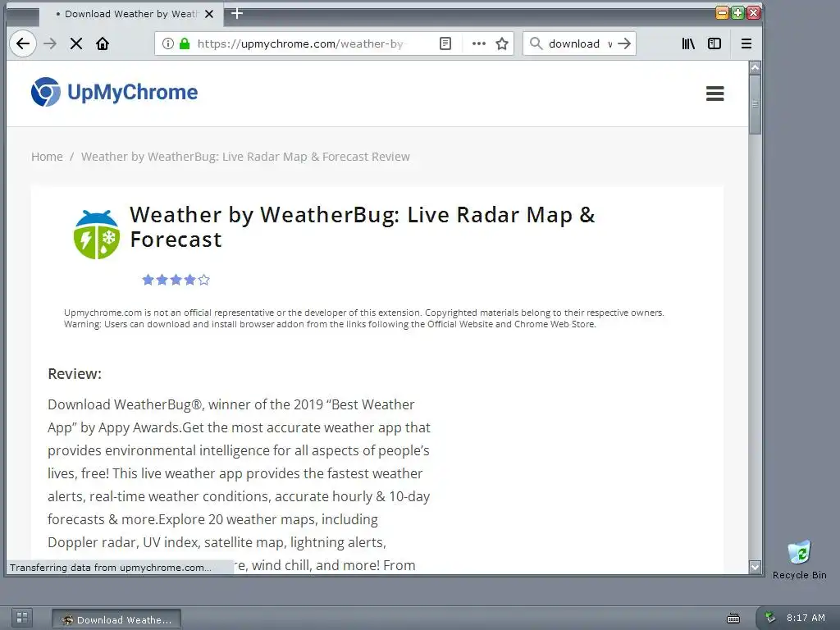This screenshot has width=840, height=630.
Task: Toggle reader view for this page
Action: pos(445,43)
